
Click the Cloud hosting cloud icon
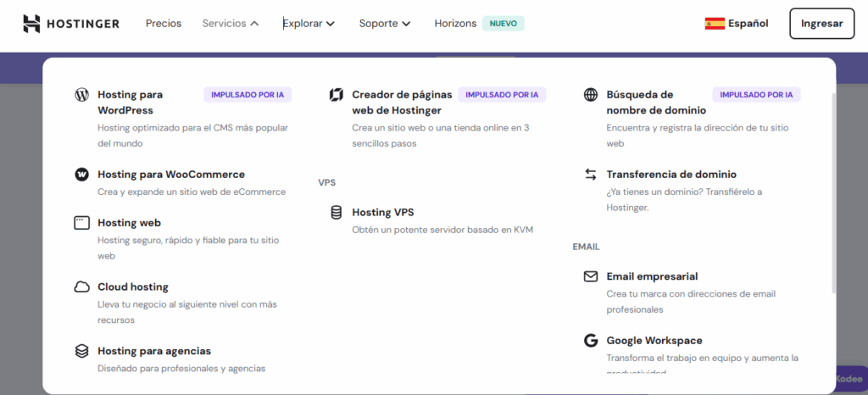click(x=82, y=287)
